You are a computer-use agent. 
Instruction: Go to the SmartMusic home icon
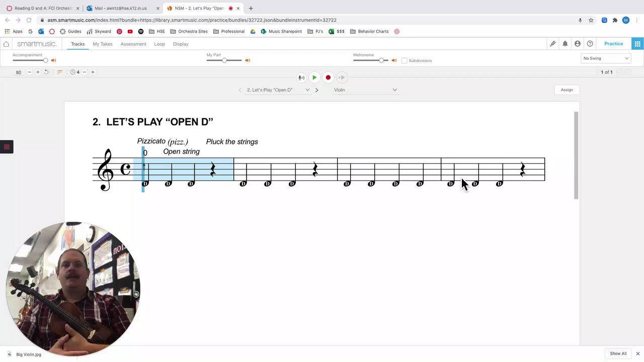tap(6, 44)
